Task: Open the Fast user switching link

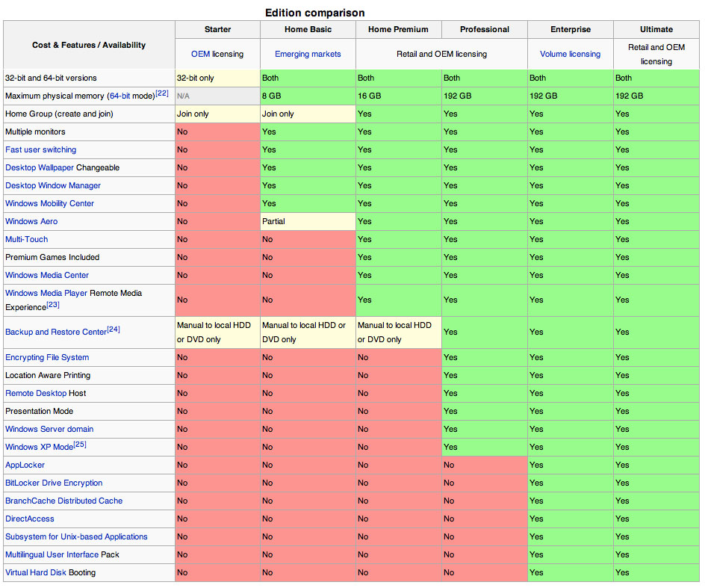Action: pos(40,150)
